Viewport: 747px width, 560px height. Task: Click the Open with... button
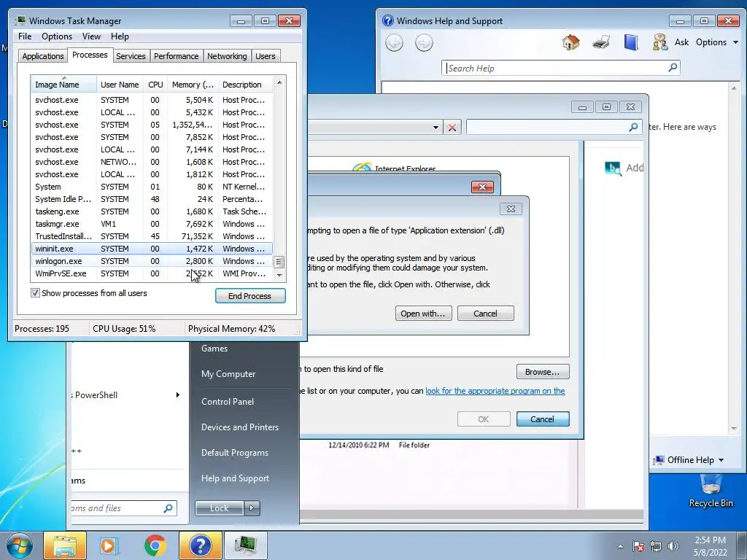[423, 314]
